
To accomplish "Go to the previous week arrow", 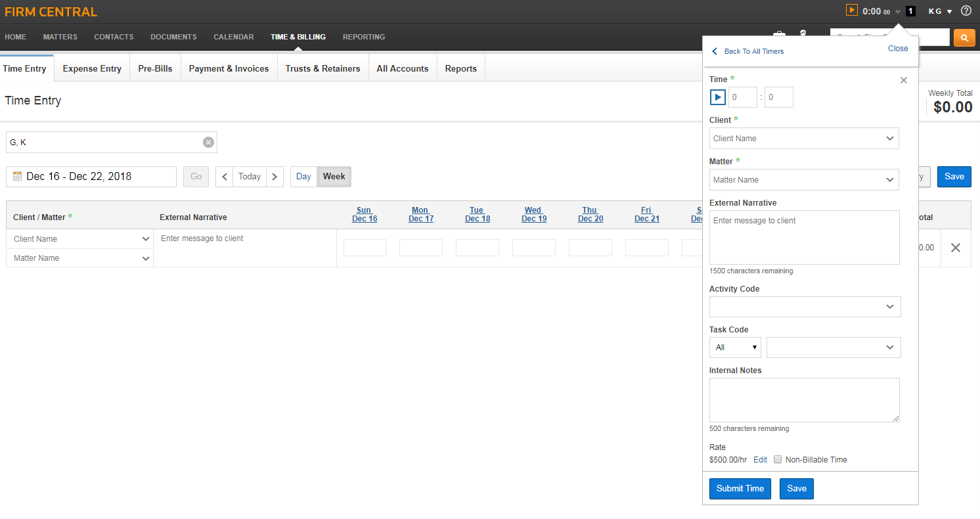I will click(x=224, y=177).
